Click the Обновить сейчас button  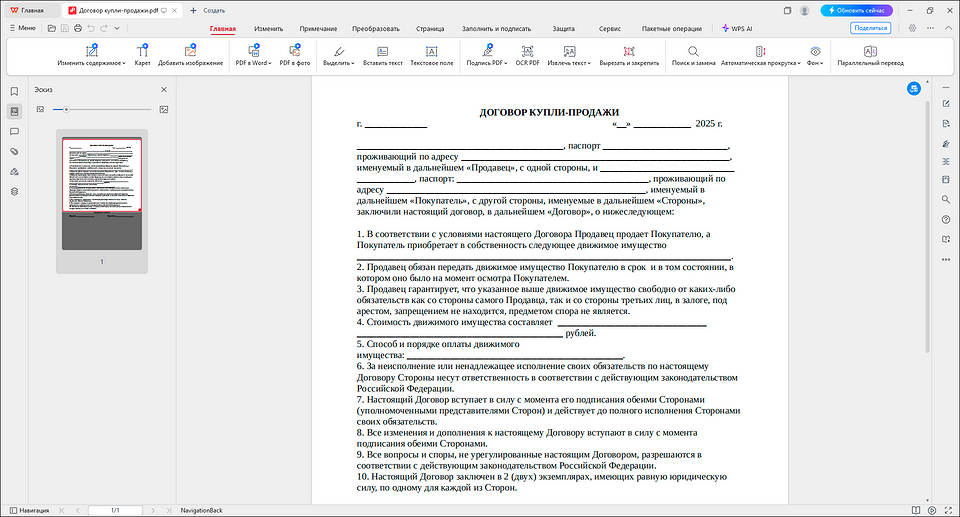tap(857, 10)
